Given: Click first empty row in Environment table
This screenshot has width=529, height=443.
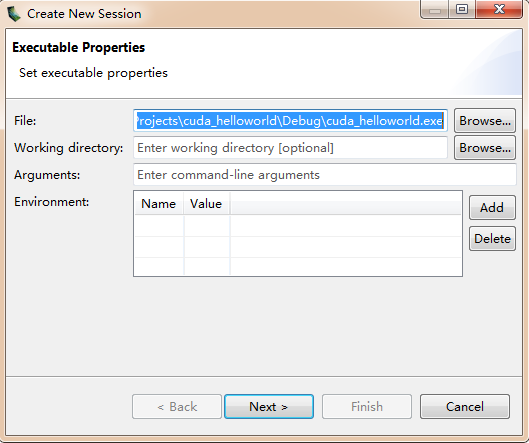Looking at the screenshot, I should (298, 226).
